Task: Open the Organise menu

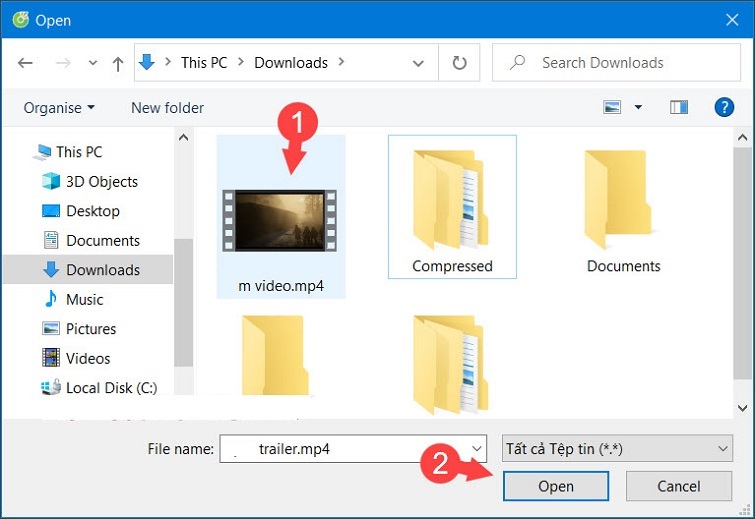Action: coord(59,107)
